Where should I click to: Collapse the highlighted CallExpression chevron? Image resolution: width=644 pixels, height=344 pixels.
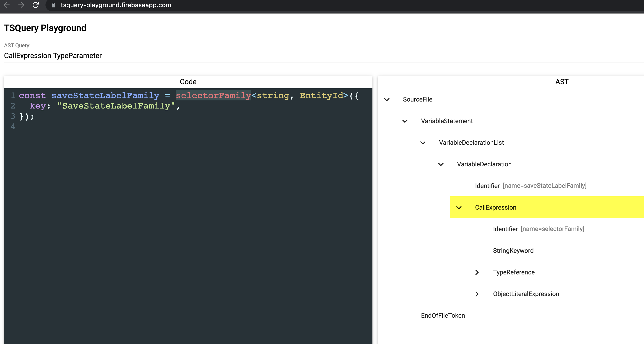pyautogui.click(x=459, y=208)
